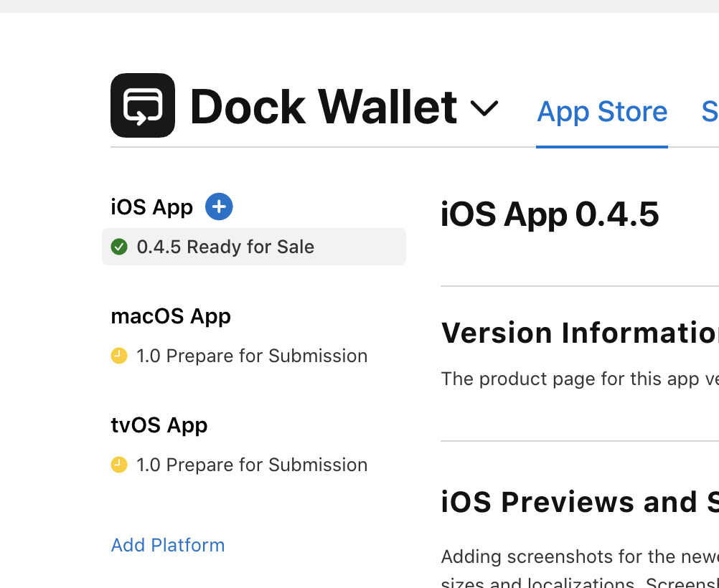
Task: Click the iOS Previews section heading
Action: click(580, 502)
